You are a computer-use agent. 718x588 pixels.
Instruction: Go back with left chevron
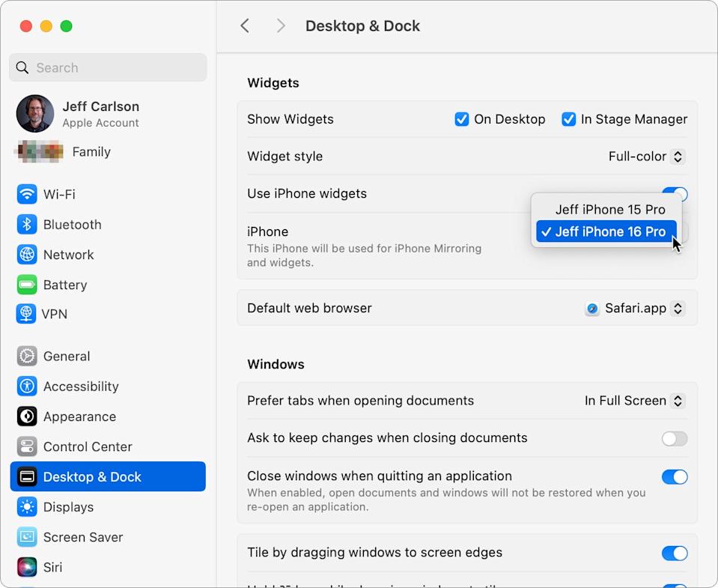[245, 25]
